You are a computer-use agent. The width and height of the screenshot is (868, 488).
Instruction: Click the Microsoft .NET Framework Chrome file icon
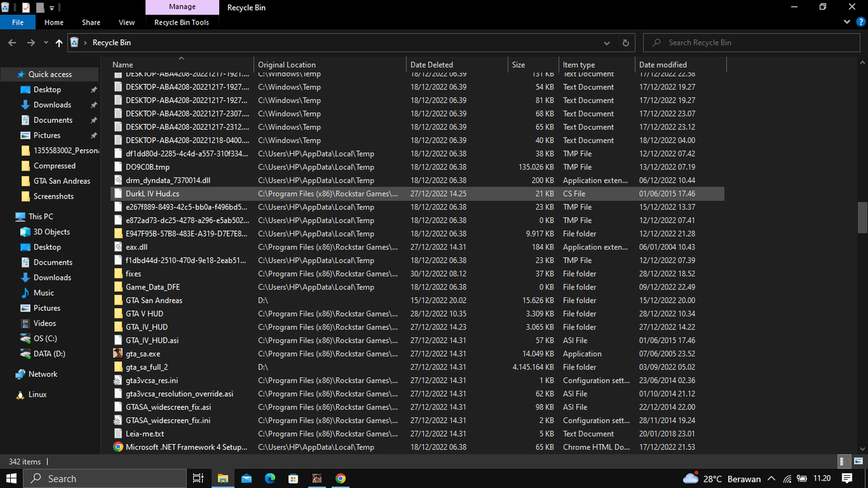click(x=118, y=447)
